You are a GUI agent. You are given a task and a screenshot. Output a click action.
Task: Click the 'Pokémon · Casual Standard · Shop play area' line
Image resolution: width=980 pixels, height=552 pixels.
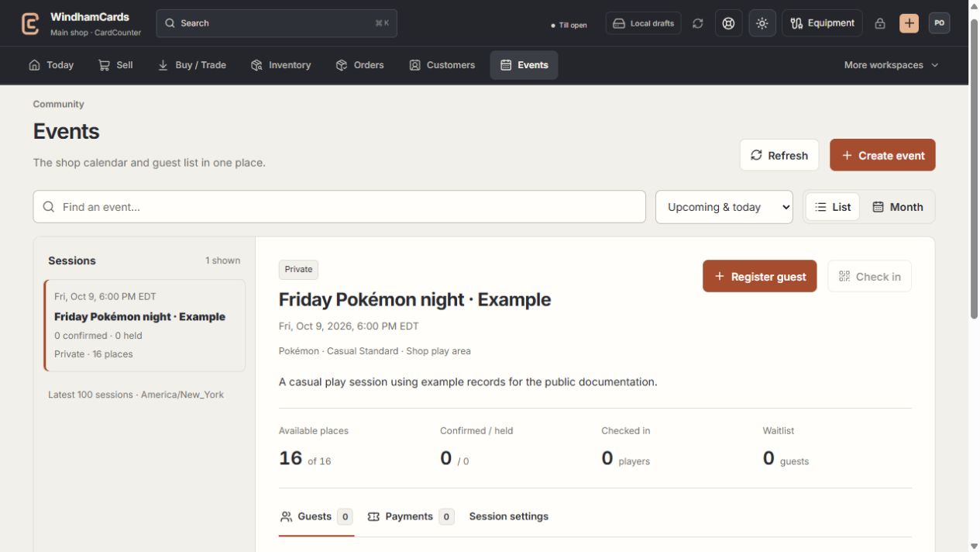click(x=374, y=351)
